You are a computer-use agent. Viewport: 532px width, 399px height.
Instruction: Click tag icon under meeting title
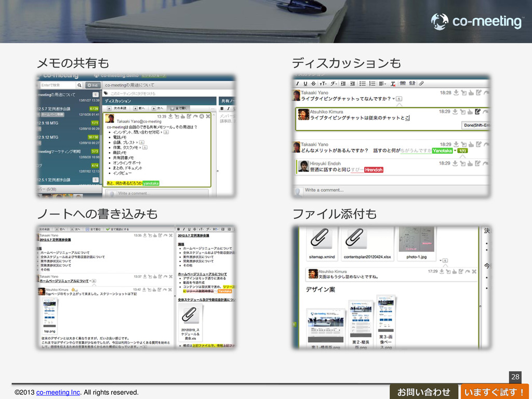pyautogui.click(x=106, y=94)
